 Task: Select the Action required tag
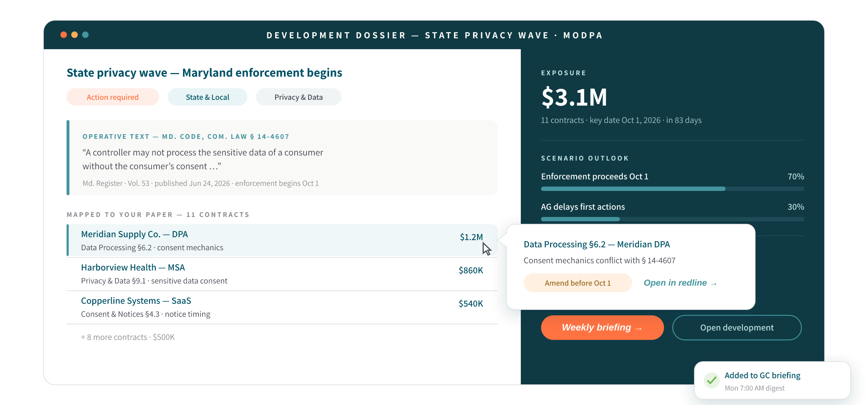pos(113,97)
